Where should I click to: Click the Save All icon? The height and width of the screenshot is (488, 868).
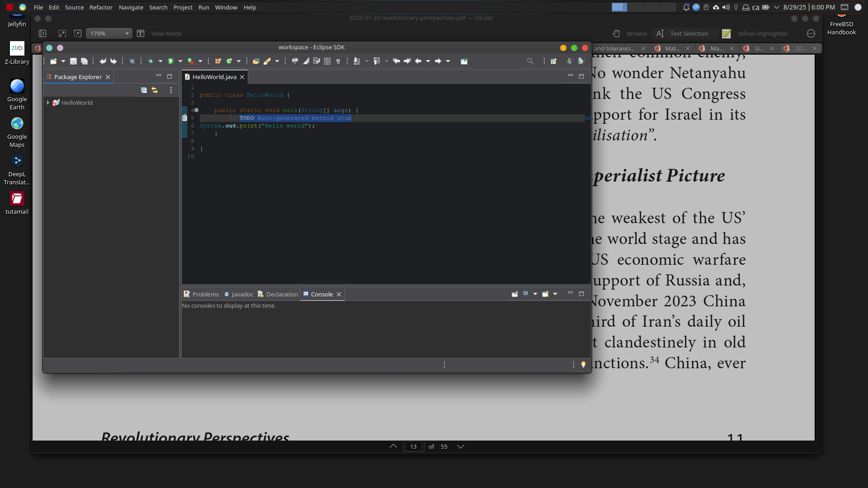point(84,61)
